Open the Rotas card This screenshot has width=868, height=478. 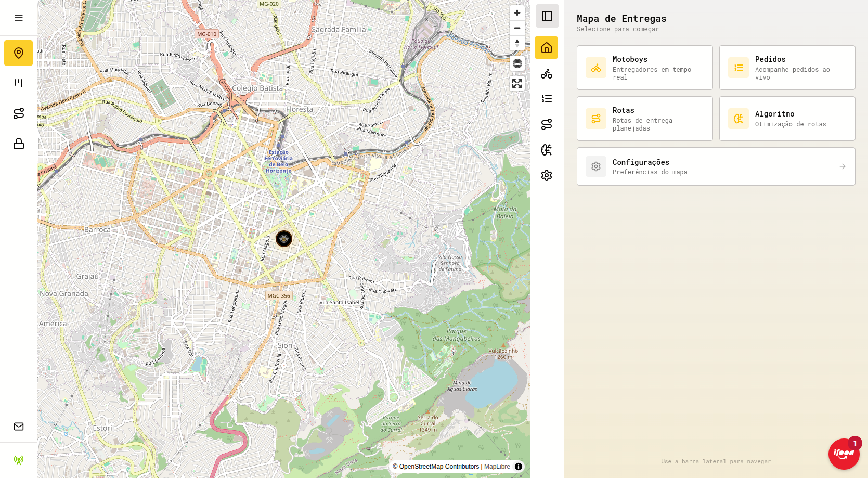(644, 119)
